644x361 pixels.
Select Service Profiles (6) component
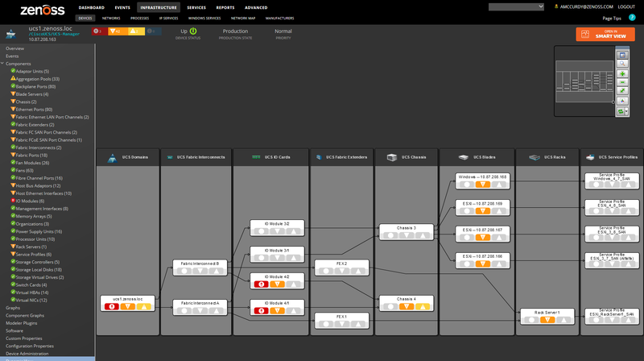pyautogui.click(x=33, y=255)
